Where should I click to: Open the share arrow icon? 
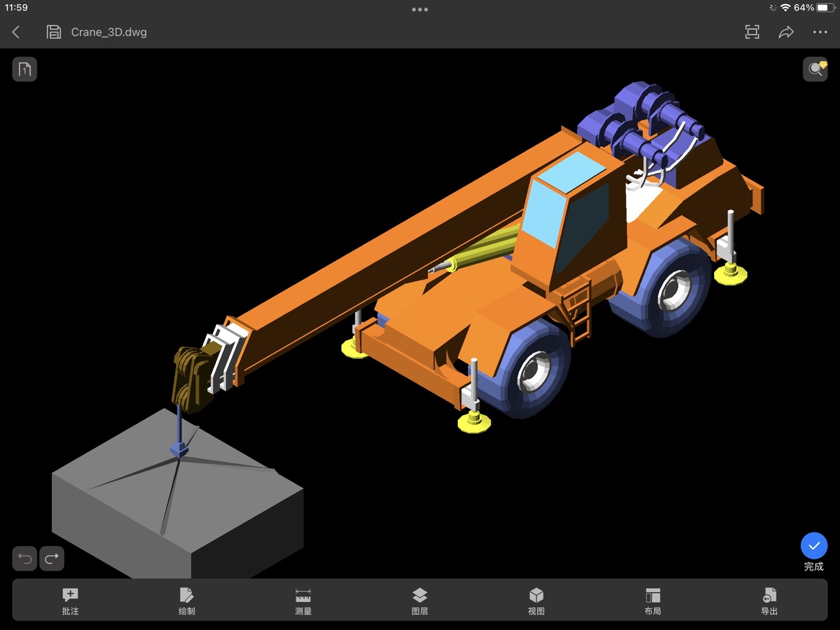786,32
